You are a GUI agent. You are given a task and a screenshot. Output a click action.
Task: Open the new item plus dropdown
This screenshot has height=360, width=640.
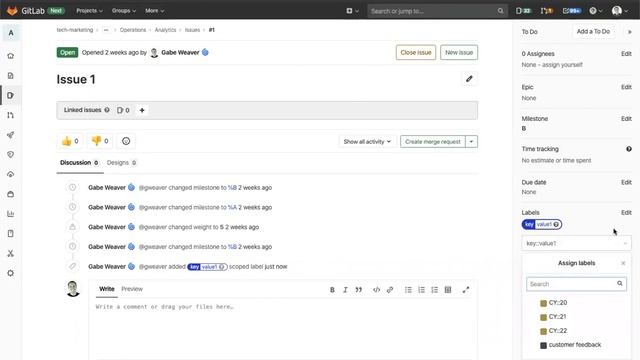(352, 11)
